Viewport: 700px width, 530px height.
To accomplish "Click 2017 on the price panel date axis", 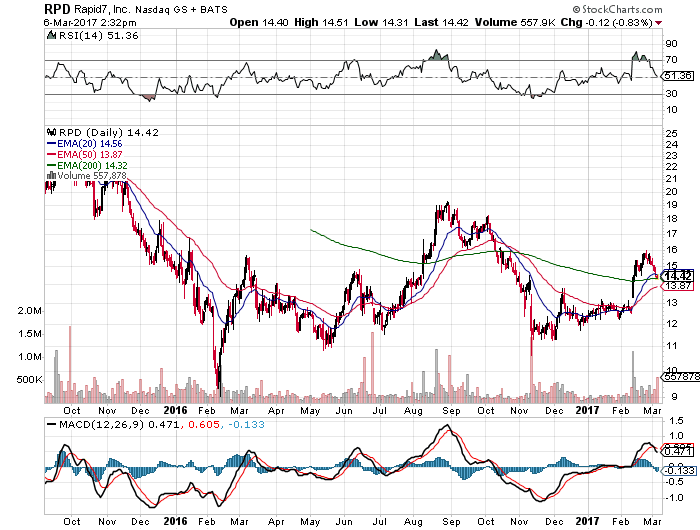I will click(x=587, y=410).
